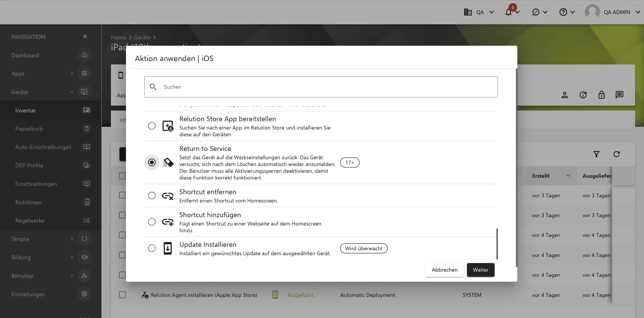The height and width of the screenshot is (318, 644).
Task: Select Update Installieren radio button
Action: (x=152, y=248)
